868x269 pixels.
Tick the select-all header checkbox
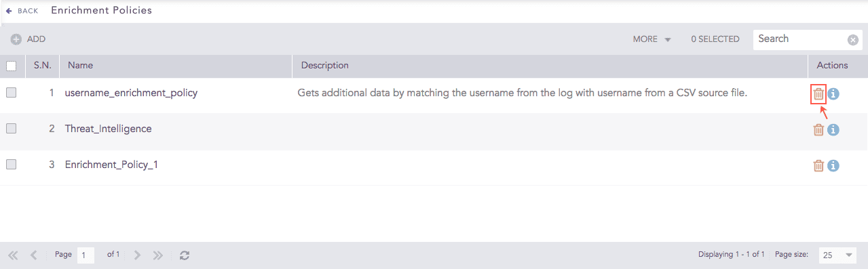tap(11, 66)
